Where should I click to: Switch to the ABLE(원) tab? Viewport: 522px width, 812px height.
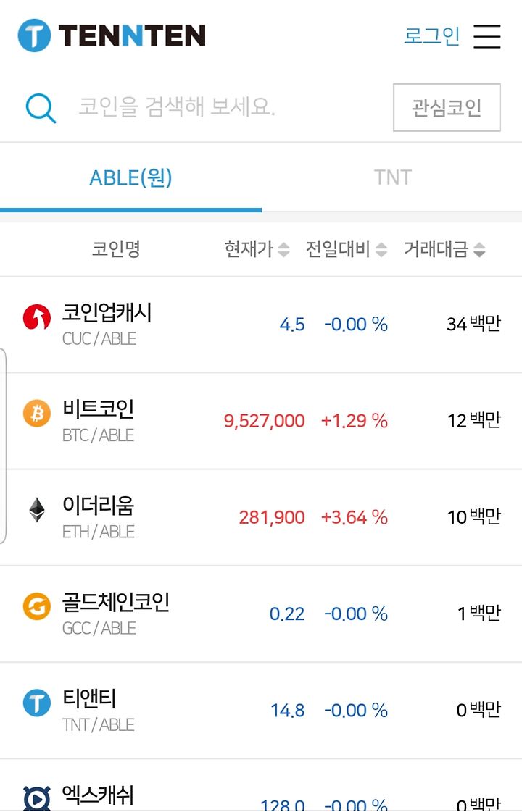click(130, 177)
